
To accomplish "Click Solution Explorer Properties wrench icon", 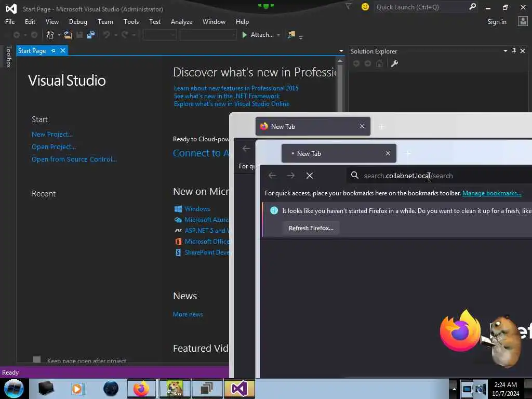I will pos(394,63).
